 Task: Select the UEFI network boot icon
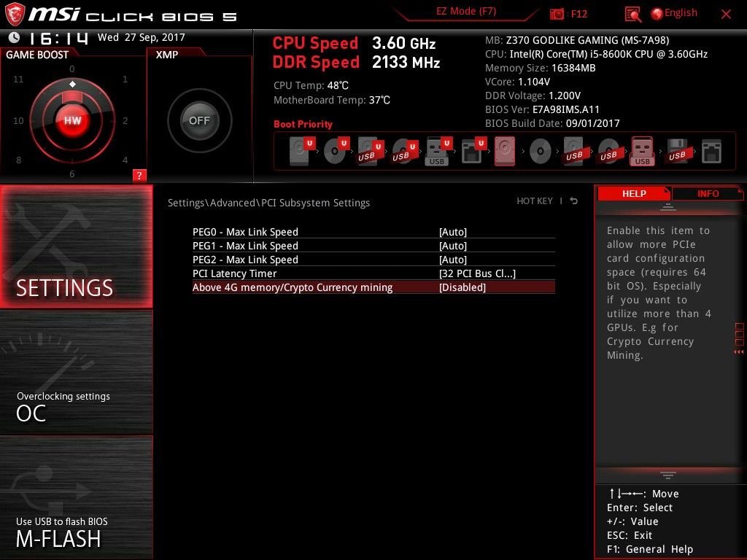pyautogui.click(x=473, y=151)
